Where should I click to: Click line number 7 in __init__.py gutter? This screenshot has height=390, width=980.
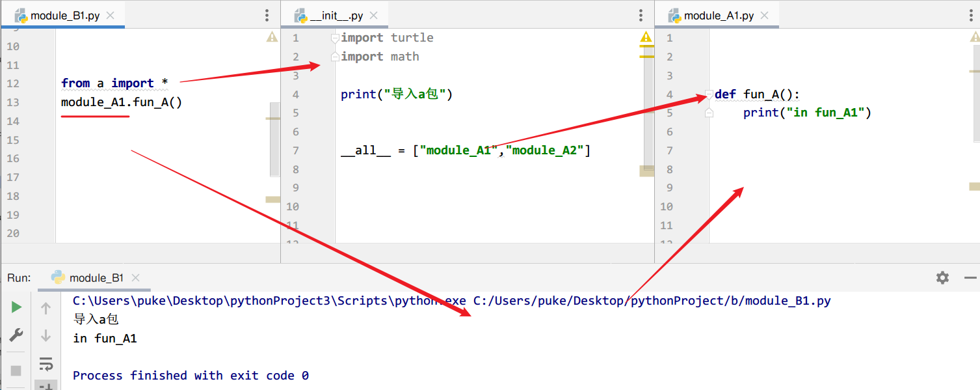point(295,150)
